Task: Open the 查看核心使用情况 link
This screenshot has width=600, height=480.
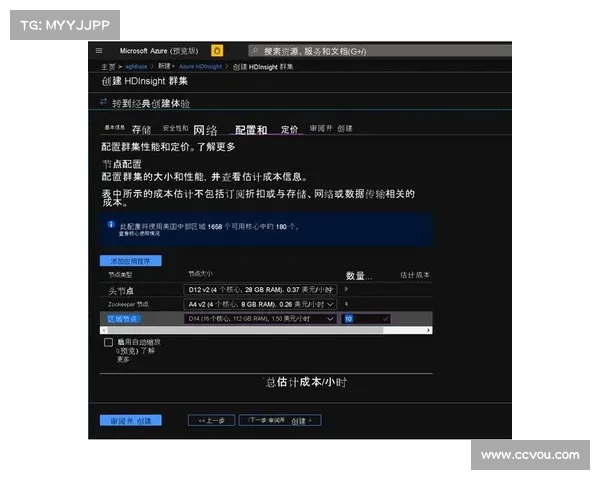Action: (x=139, y=233)
